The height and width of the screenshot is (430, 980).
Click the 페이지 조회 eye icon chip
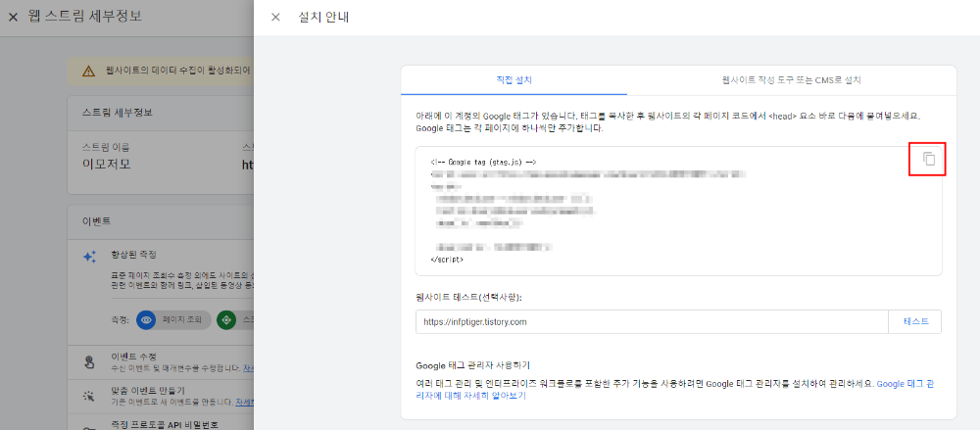point(146,320)
